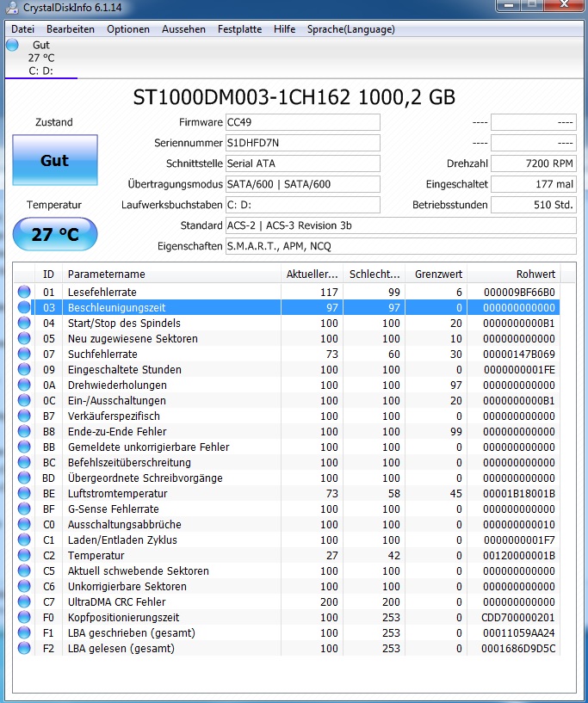Select the Lesefehlerrate parameter name
The image size is (588, 703).
click(102, 292)
